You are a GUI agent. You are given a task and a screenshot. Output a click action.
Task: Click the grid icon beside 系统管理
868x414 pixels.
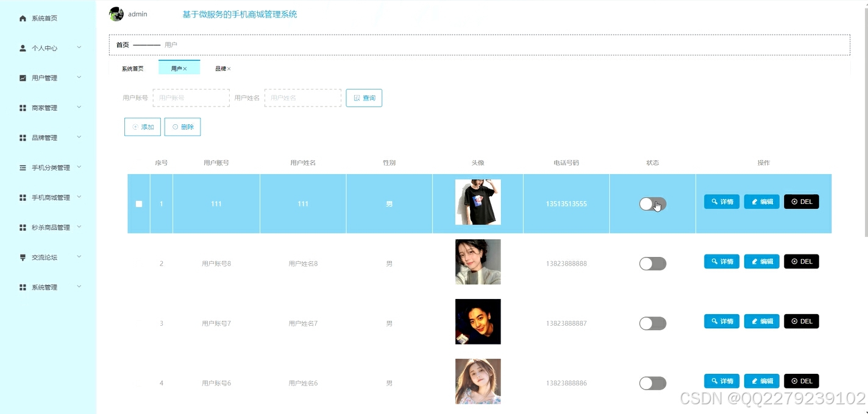coord(23,287)
